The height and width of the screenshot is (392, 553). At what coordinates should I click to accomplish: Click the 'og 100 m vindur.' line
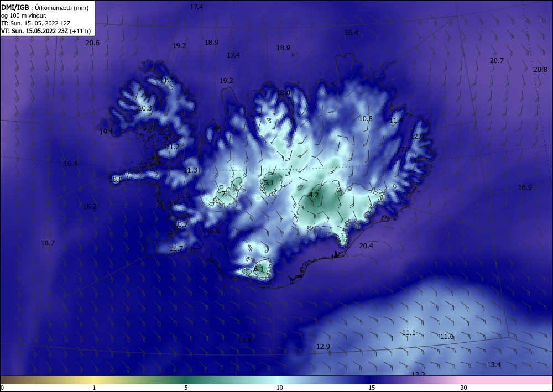click(24, 15)
